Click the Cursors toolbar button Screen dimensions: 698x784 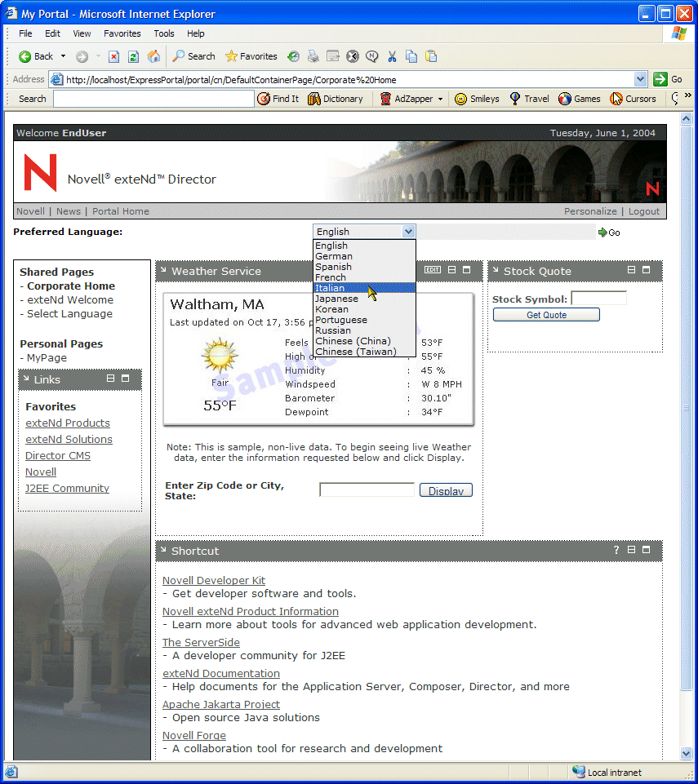coord(633,99)
